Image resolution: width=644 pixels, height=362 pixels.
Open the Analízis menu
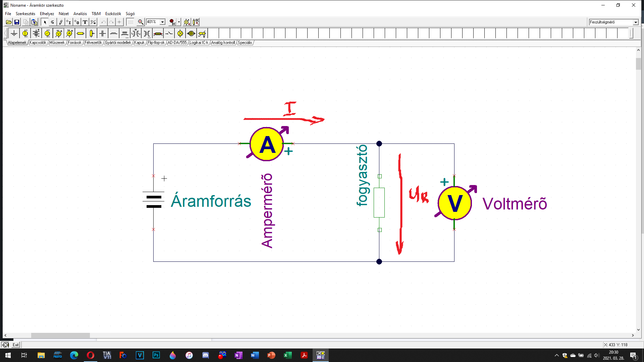click(80, 14)
